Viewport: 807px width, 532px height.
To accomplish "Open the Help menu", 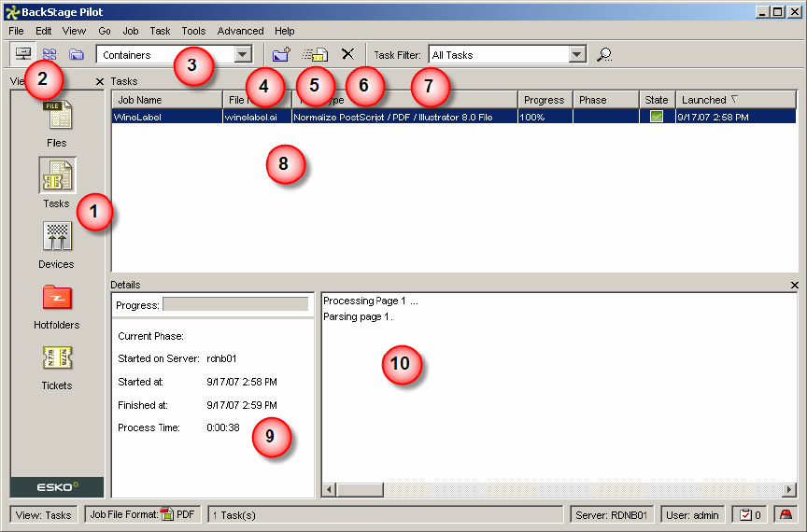I will 285,31.
